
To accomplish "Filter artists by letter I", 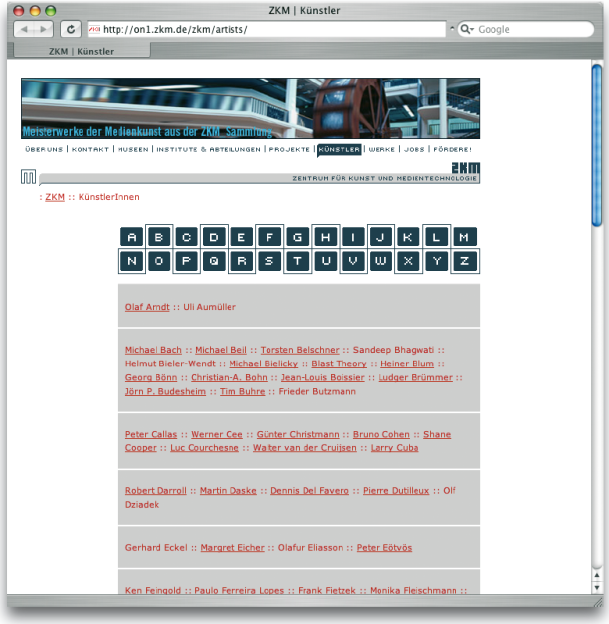I will click(x=353, y=237).
